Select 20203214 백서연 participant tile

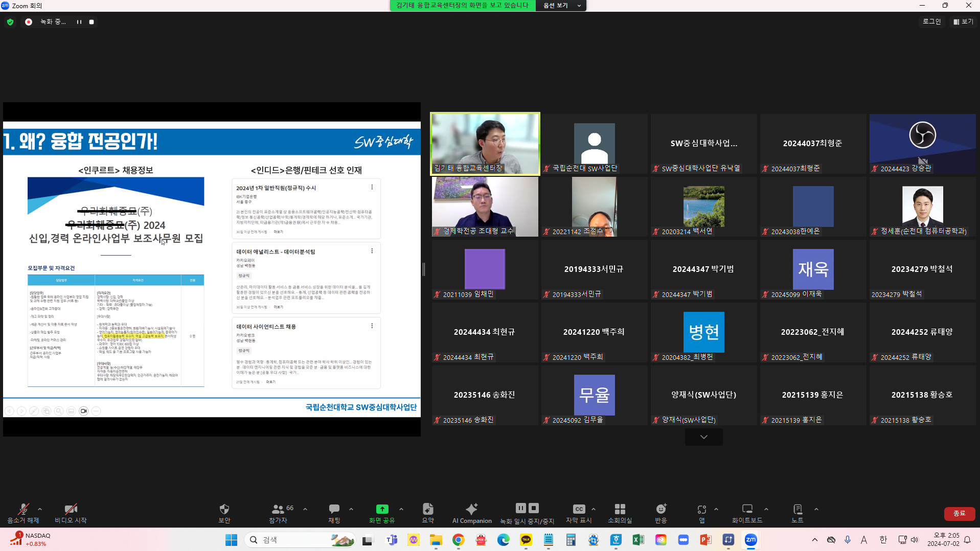(x=704, y=206)
